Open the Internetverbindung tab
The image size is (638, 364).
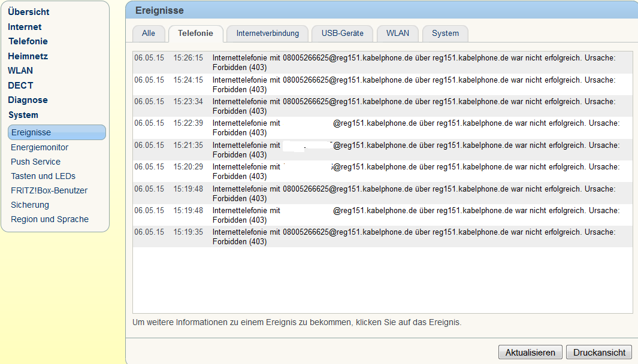pos(267,34)
